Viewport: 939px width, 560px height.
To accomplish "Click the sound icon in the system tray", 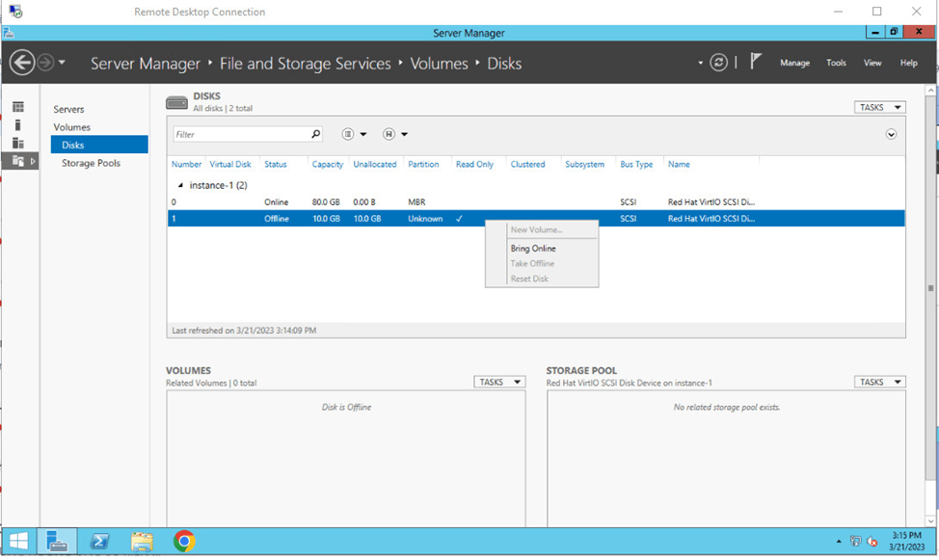I will tap(872, 542).
